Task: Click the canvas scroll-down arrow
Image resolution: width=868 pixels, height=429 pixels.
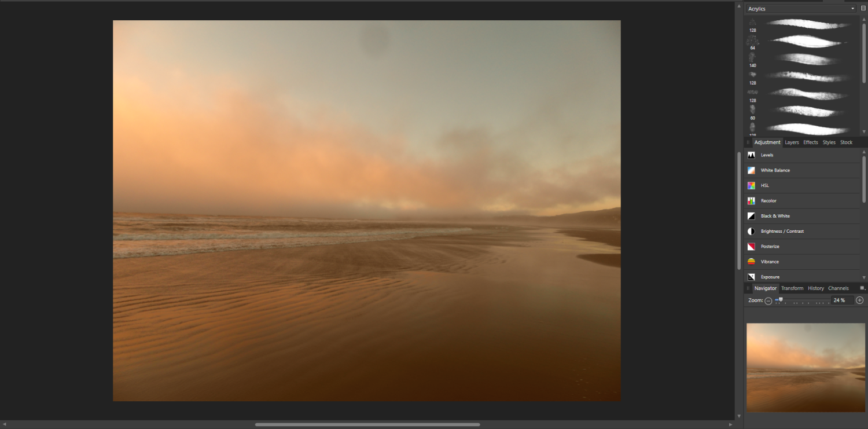Action: pos(739,416)
